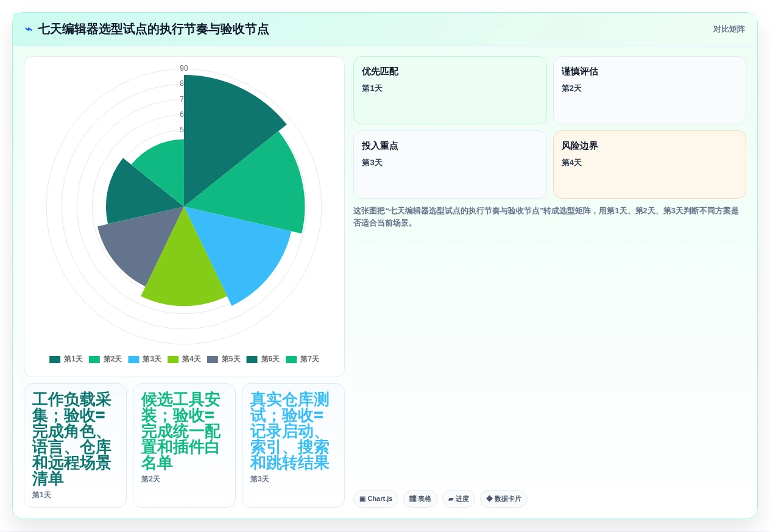Click the 对比矩阵 label in header
This screenshot has width=770, height=532.
click(729, 29)
